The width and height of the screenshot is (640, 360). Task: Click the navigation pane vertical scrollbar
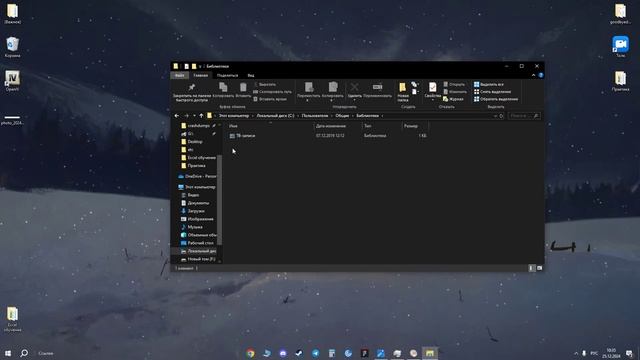(220, 200)
